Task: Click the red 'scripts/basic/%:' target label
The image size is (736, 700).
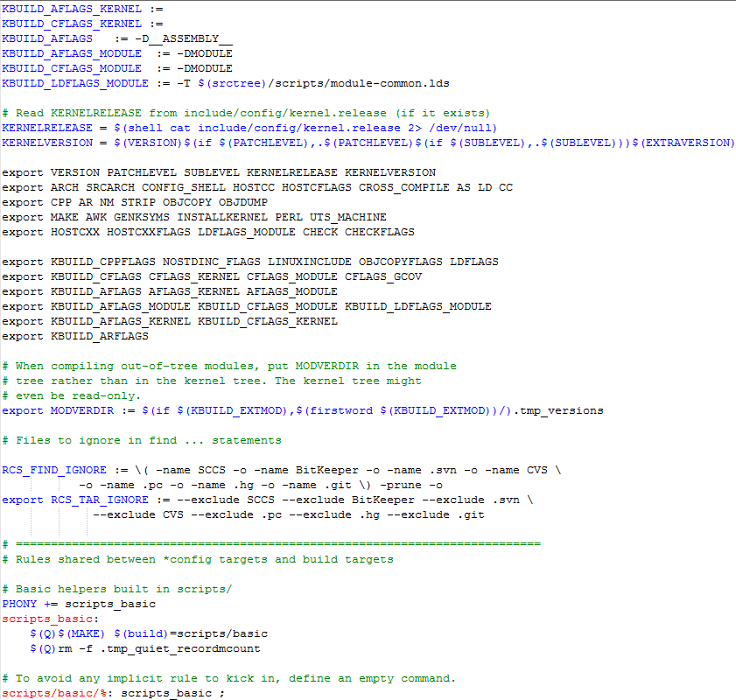Action: tap(58, 693)
